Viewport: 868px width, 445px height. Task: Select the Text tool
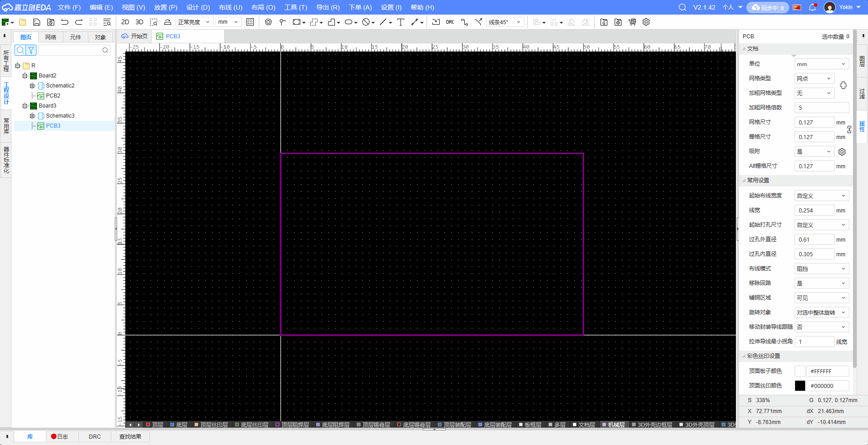(401, 22)
